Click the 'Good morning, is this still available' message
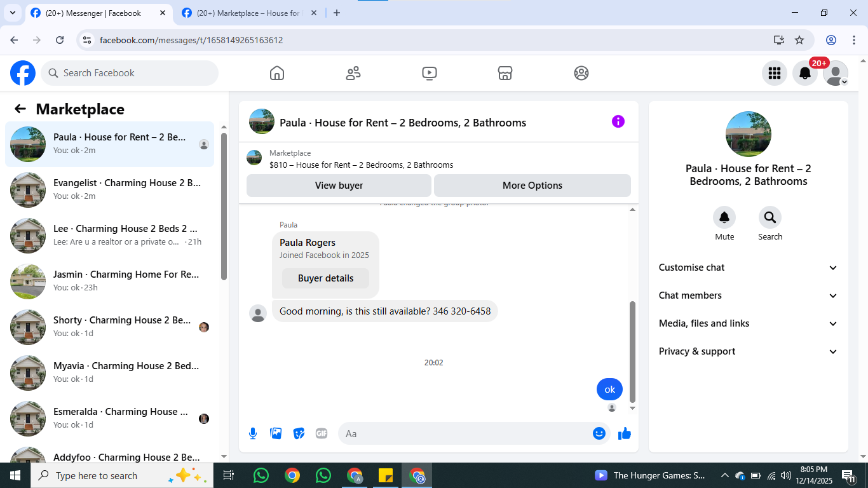 click(385, 311)
